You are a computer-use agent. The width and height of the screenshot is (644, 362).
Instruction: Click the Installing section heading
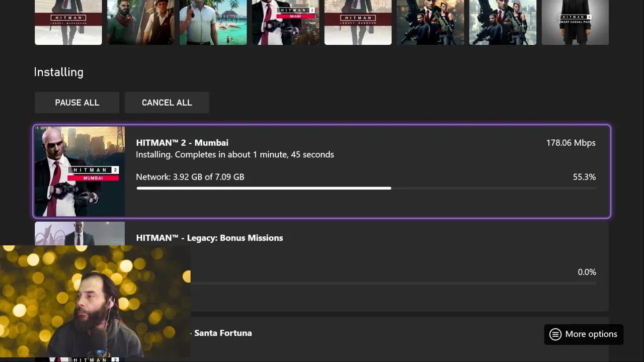point(58,72)
